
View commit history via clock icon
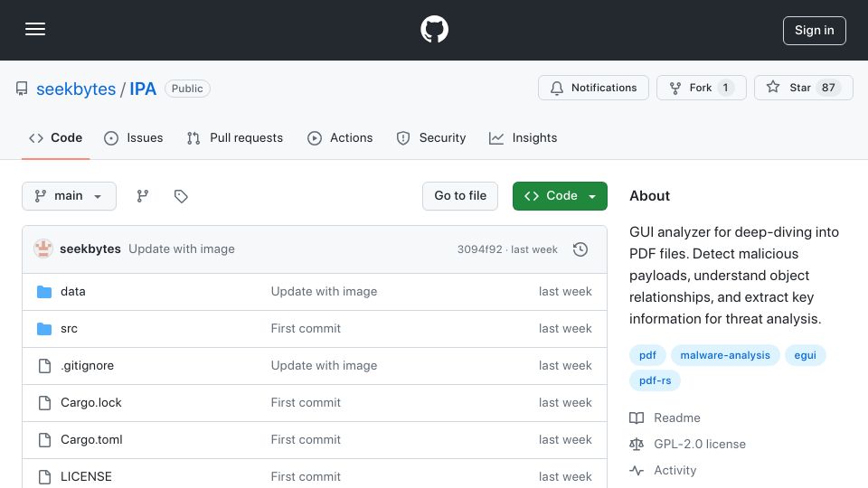coord(580,249)
